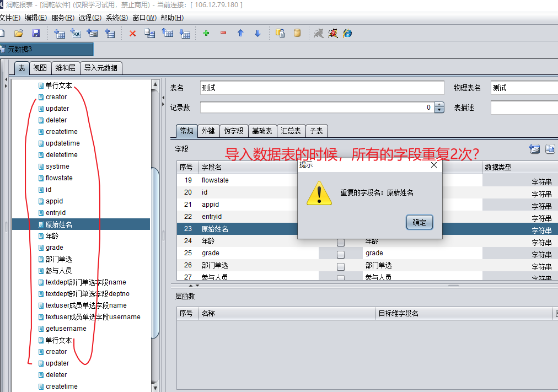Click the add table toolbar icon
558x392 pixels.
(59, 34)
